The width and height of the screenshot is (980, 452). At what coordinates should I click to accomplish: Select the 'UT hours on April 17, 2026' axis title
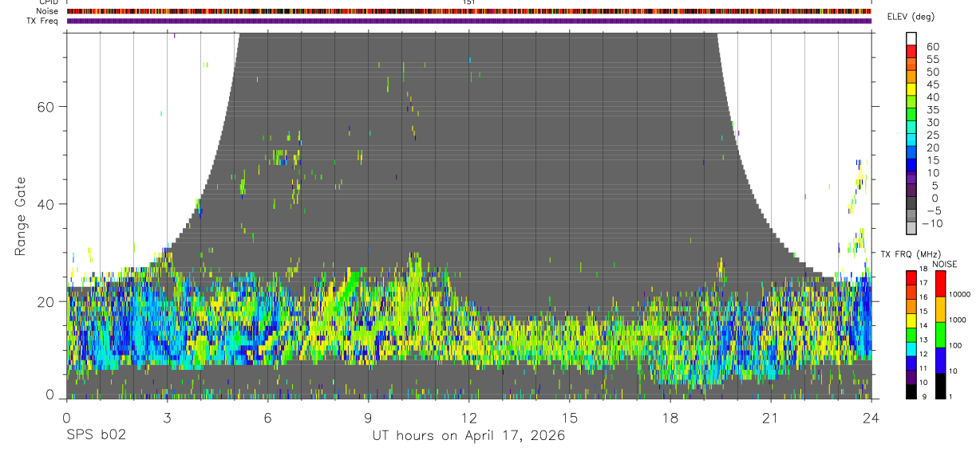pyautogui.click(x=468, y=435)
